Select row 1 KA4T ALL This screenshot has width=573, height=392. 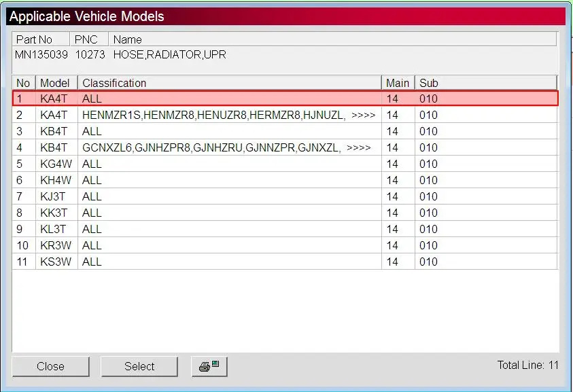pyautogui.click(x=285, y=99)
